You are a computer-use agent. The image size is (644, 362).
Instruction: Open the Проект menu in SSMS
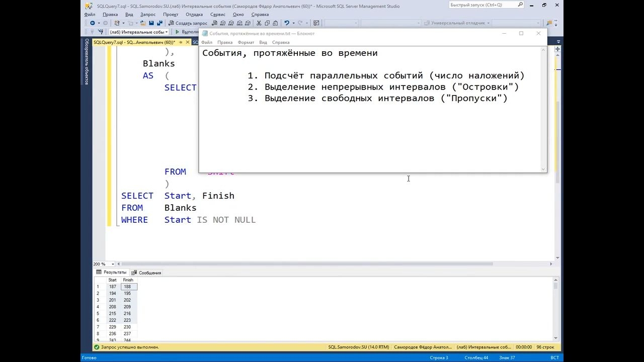click(171, 15)
